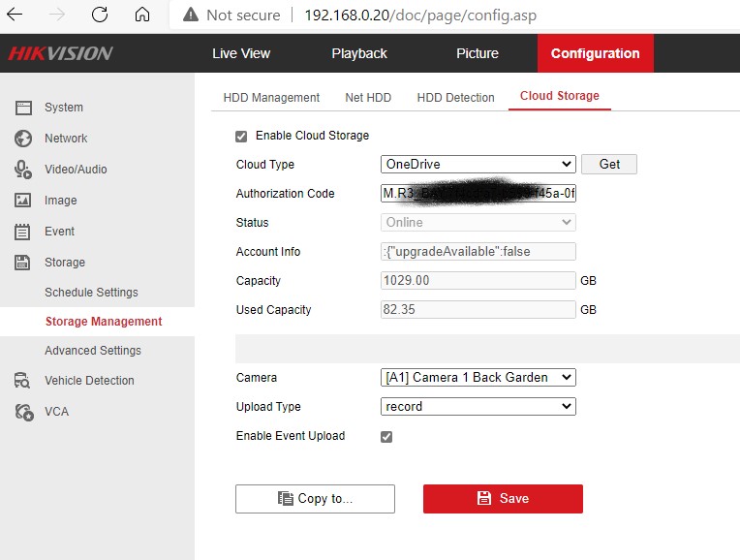The image size is (740, 560).
Task: Click the Network globe icon
Action: (x=23, y=139)
